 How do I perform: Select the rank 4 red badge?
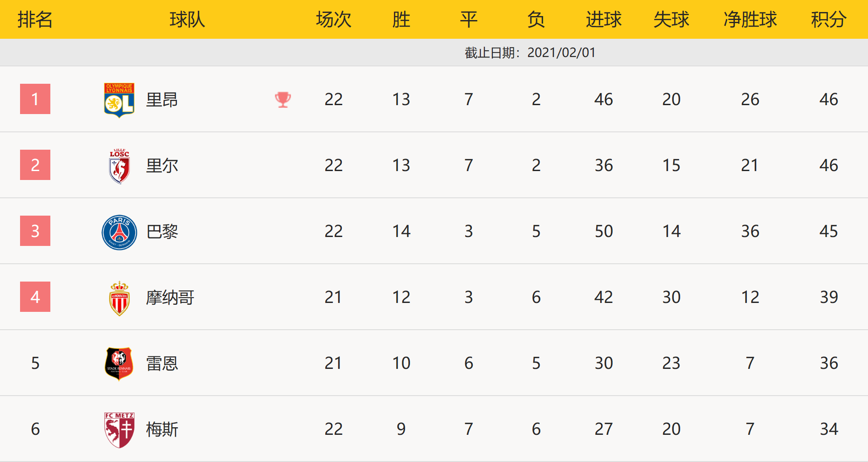point(35,297)
